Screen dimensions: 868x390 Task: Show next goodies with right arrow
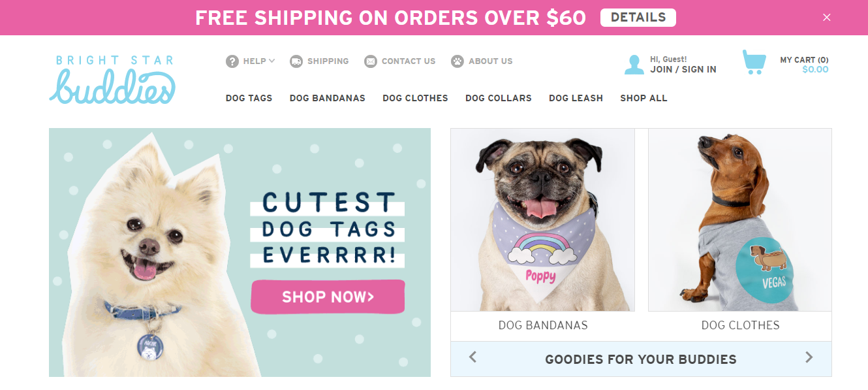[x=809, y=357]
